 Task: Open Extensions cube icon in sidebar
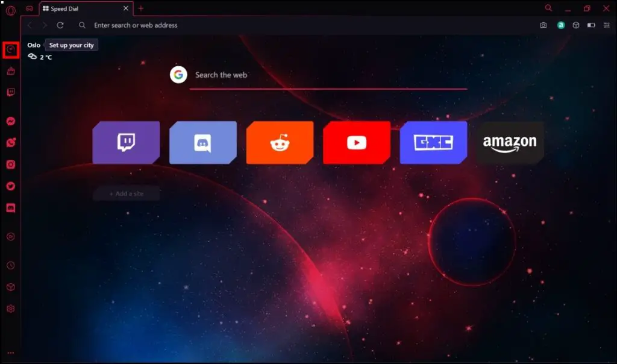11,287
